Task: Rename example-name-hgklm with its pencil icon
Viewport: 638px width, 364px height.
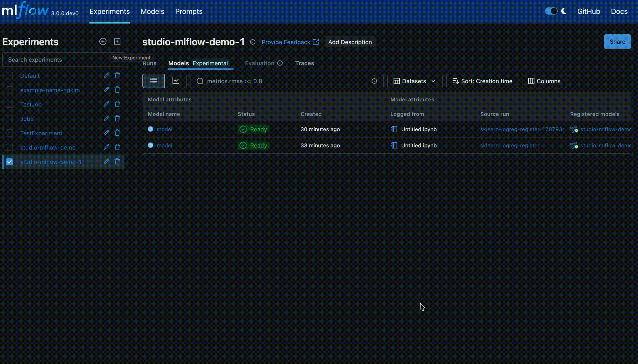Action: [x=106, y=90]
